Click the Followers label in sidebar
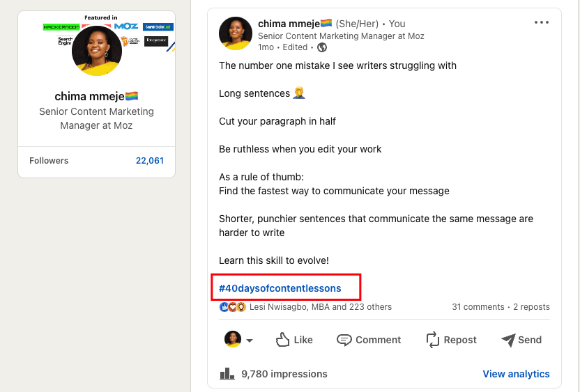 point(49,161)
